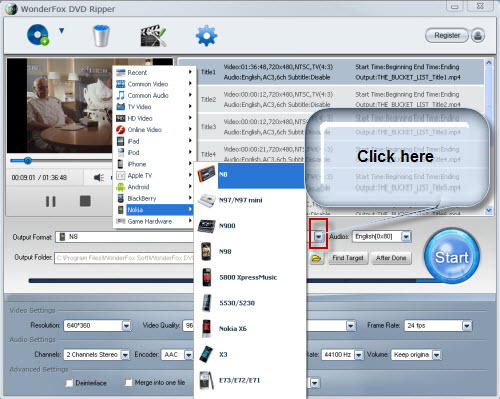Select the highlighted Nokia menu entry

(x=154, y=210)
